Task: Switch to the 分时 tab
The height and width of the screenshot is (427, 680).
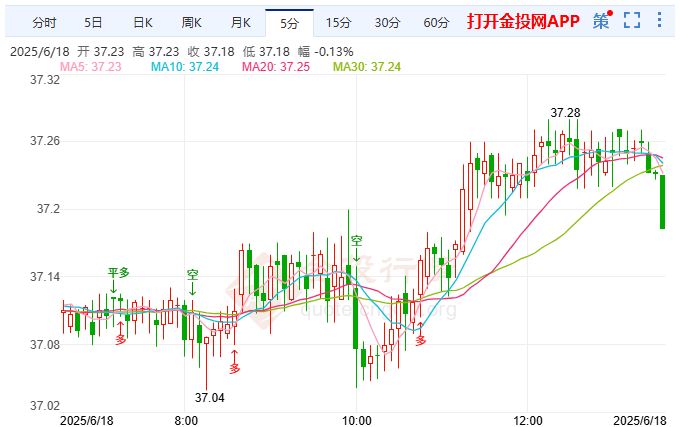Action: click(44, 22)
